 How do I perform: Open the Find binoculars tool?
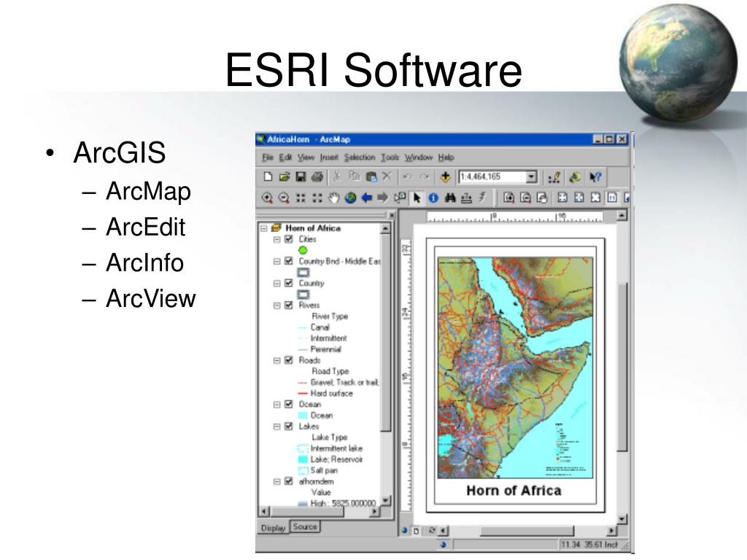(x=449, y=198)
